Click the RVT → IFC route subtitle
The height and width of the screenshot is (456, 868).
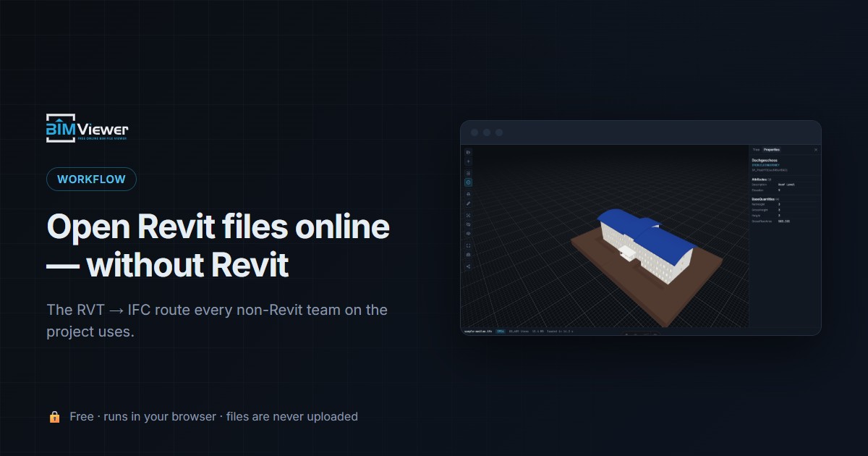(217, 321)
